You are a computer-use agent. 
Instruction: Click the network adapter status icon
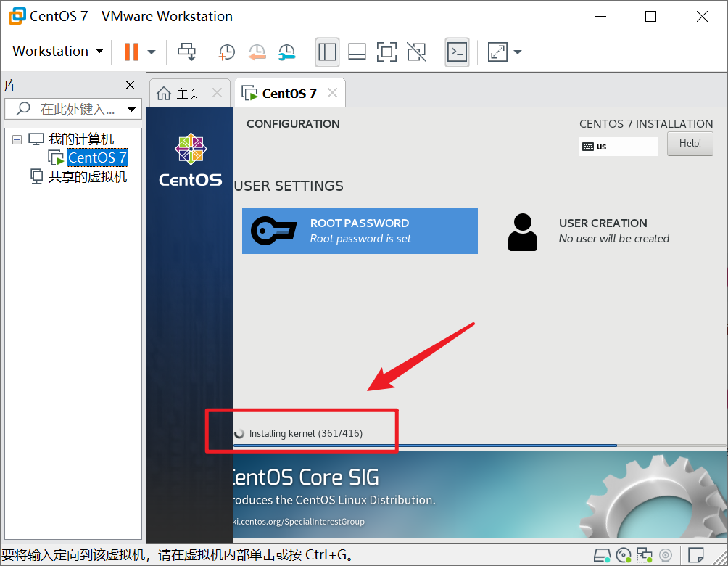point(645,555)
